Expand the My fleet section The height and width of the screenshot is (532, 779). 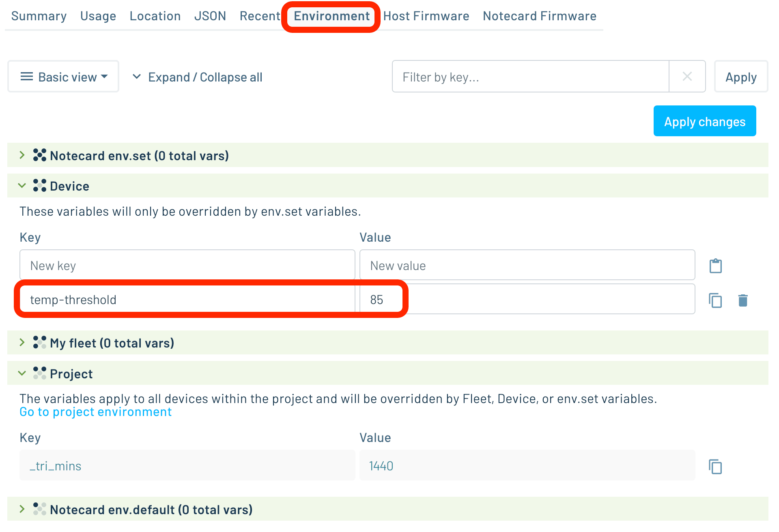point(22,343)
